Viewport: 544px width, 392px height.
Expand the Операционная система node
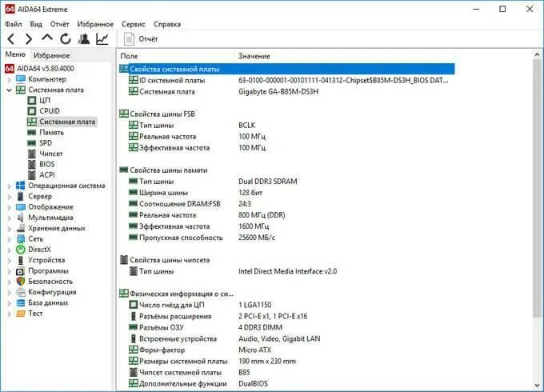pos(9,186)
